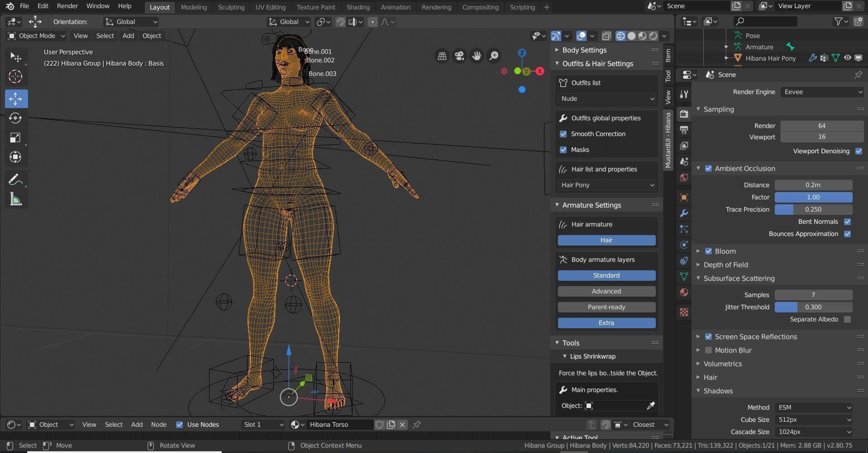The height and width of the screenshot is (453, 868).
Task: Pin the Hibana Torso material node tree
Action: (x=416, y=425)
